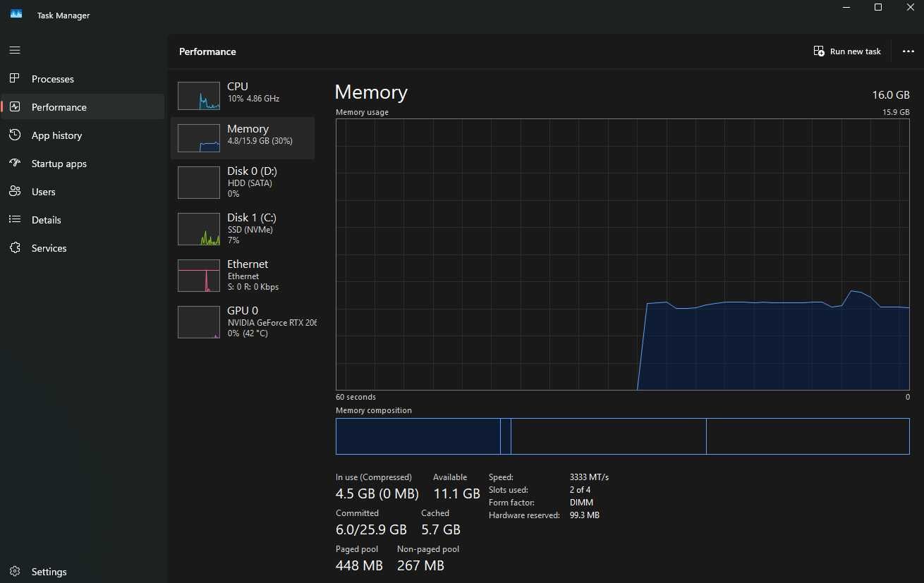The height and width of the screenshot is (583, 924).
Task: Select the CPU mini graph thumbnail
Action: click(x=199, y=96)
